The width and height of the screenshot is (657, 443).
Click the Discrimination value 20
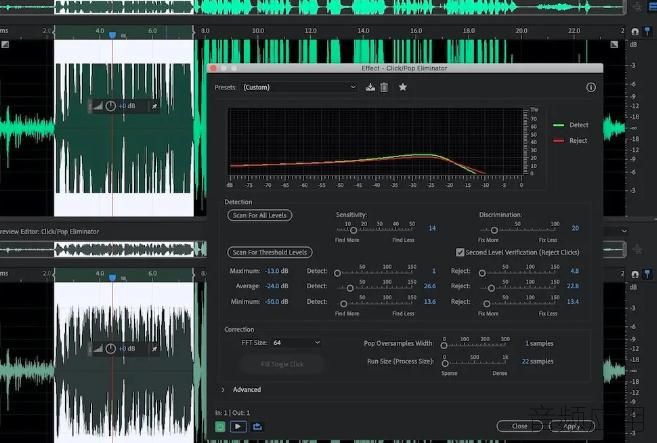tap(575, 228)
